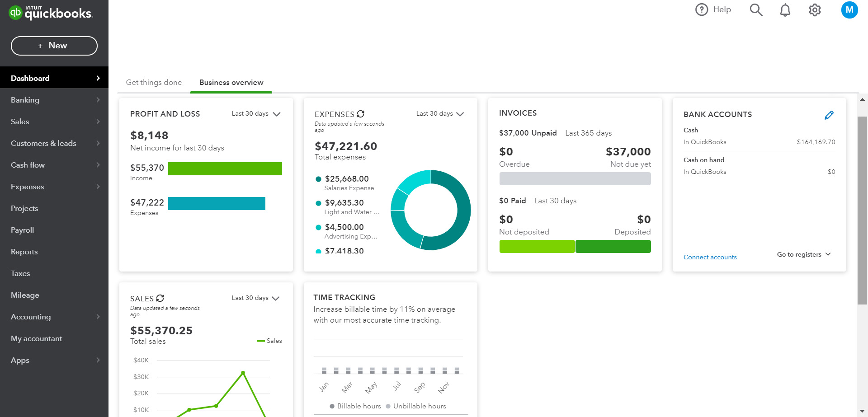Image resolution: width=868 pixels, height=417 pixels.
Task: Click the scrollbar down arrow
Action: click(x=862, y=411)
